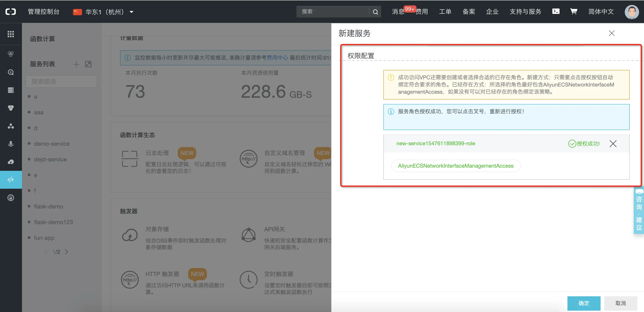
Task: Go to next page of service list
Action: [x=66, y=252]
